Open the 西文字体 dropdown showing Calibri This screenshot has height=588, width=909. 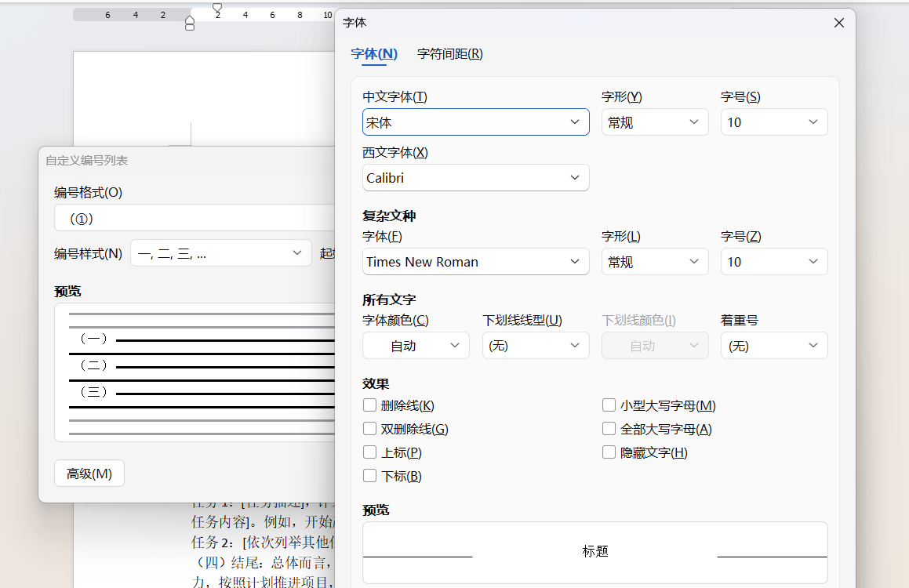(x=475, y=177)
